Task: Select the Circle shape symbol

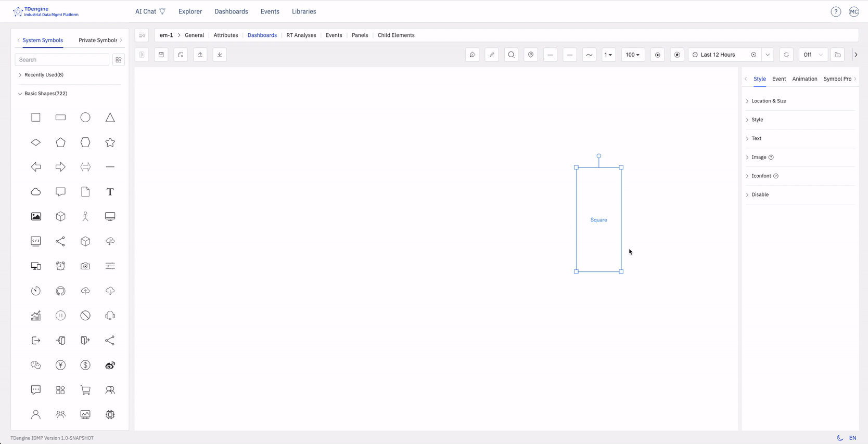Action: coord(85,117)
